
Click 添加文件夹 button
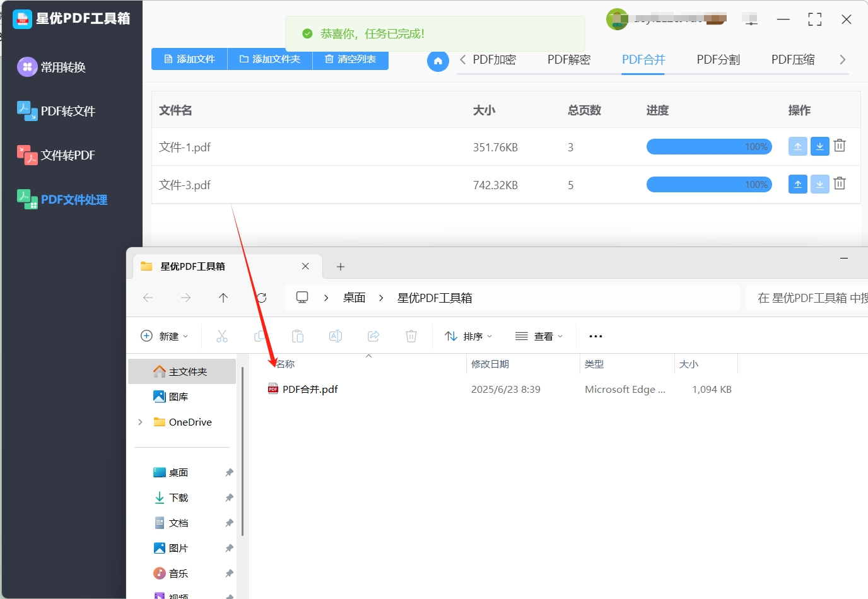tap(270, 59)
